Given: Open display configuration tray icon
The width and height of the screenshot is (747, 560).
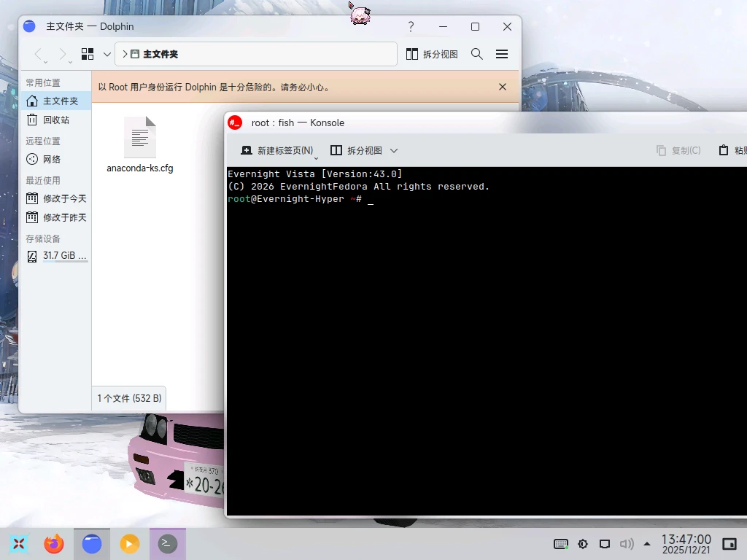Looking at the screenshot, I should point(605,544).
